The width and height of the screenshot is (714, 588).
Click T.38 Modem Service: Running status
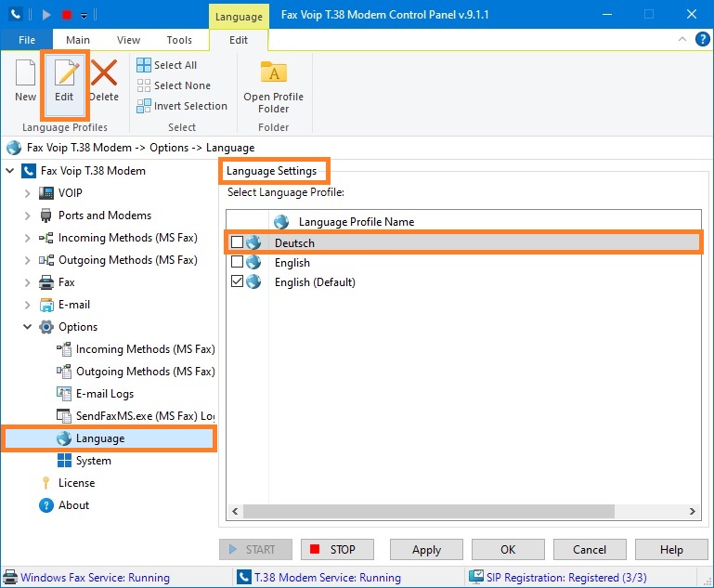coord(328,578)
